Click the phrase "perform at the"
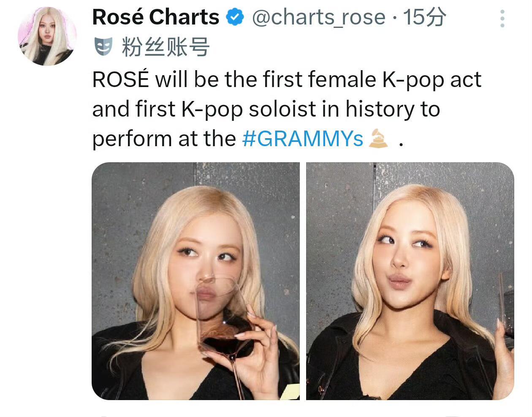Image resolution: width=532 pixels, height=417 pixels. 164,139
